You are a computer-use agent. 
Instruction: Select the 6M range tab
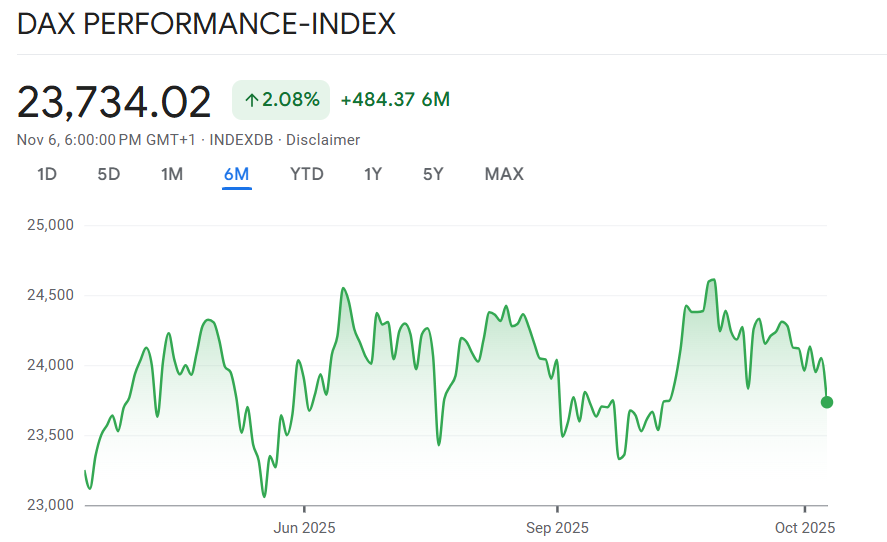pos(237,174)
